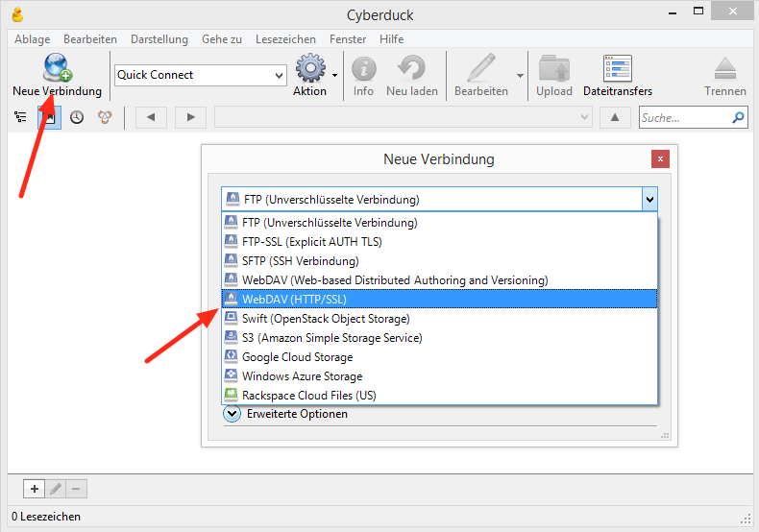Viewport: 759px width, 532px height.
Task: Open the Bearbeiten menu in the menu bar
Action: tap(90, 39)
